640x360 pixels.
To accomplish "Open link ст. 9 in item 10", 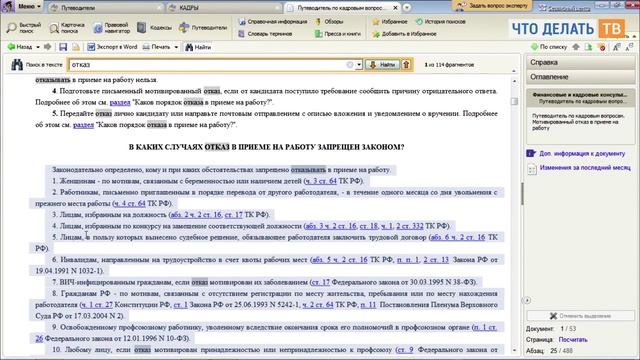I will pos(405,350).
